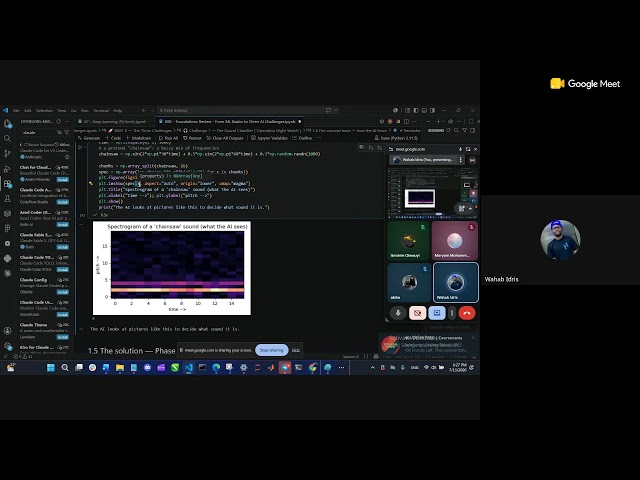Split the notebook editor to the right
Image resolution: width=640 pixels, height=480 pixels.
407,121
